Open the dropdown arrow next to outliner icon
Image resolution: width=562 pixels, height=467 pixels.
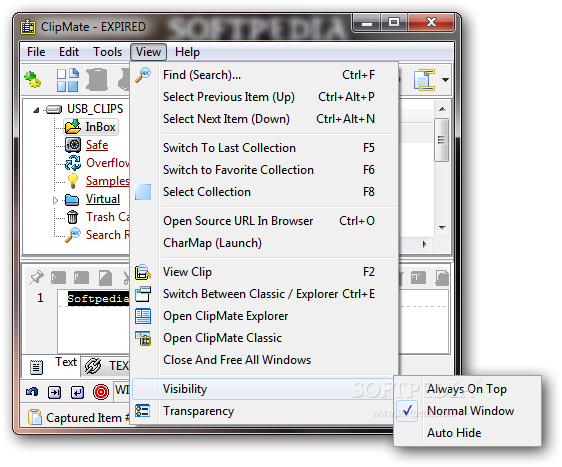click(x=446, y=80)
